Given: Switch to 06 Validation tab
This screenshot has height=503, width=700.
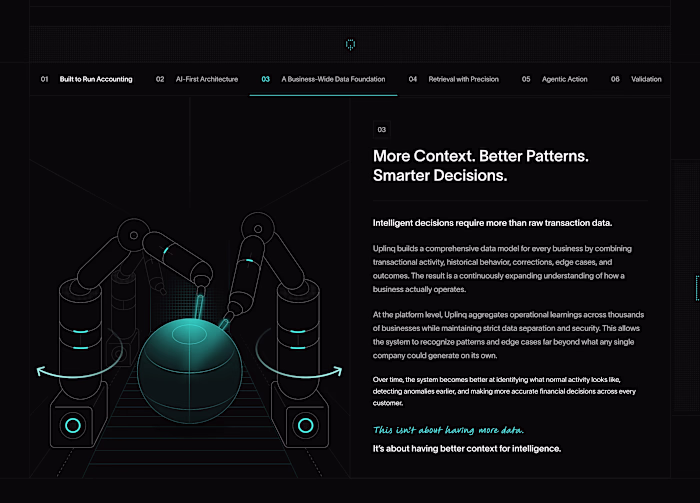Looking at the screenshot, I should pyautogui.click(x=636, y=79).
